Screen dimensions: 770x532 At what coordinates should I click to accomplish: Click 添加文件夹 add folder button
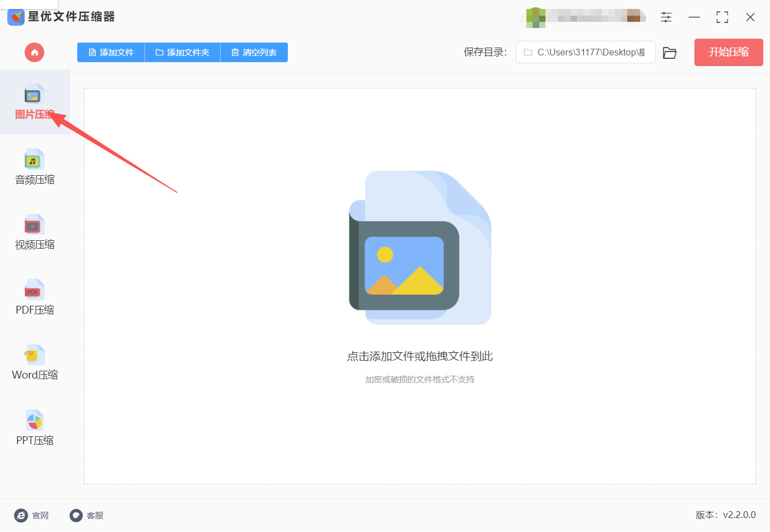click(x=183, y=53)
